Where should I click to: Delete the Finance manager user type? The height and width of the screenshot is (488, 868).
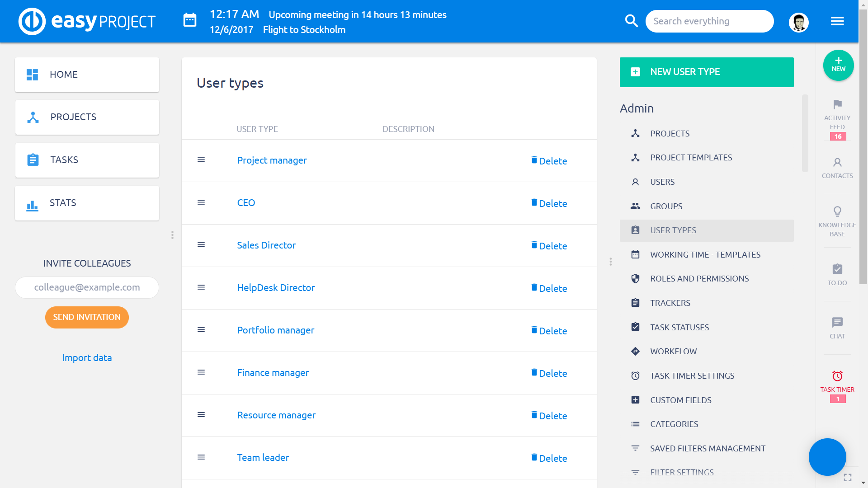tap(549, 373)
